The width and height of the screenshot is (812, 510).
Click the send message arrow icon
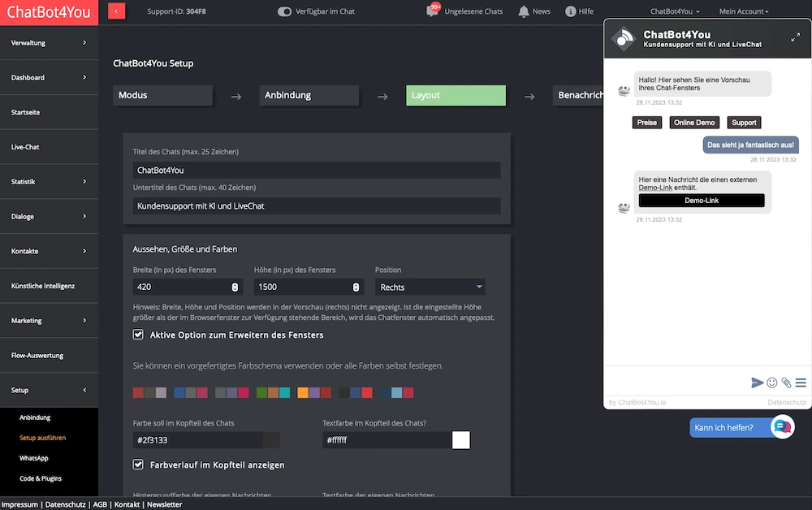click(x=757, y=382)
